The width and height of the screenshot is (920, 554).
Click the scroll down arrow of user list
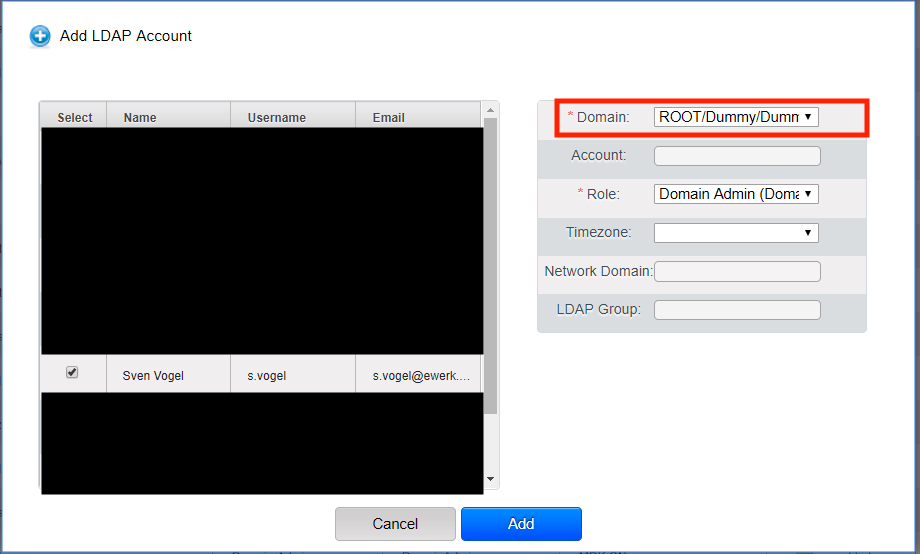(x=491, y=479)
